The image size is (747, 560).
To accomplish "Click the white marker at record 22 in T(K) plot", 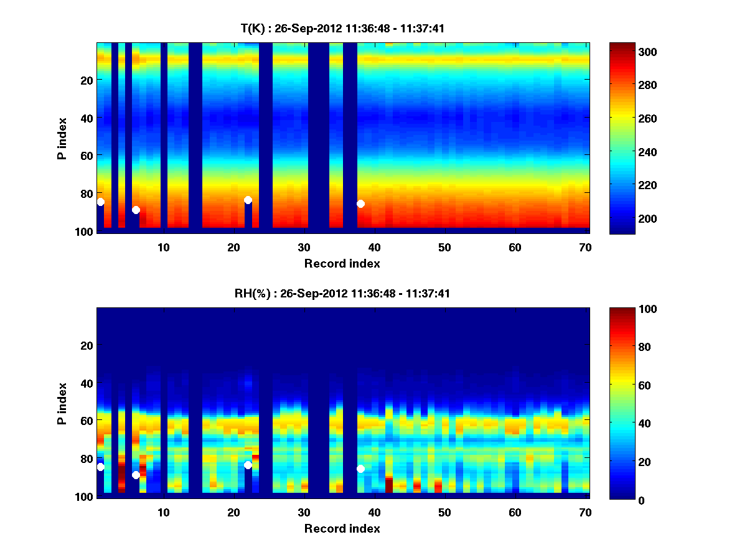I will pyautogui.click(x=248, y=200).
